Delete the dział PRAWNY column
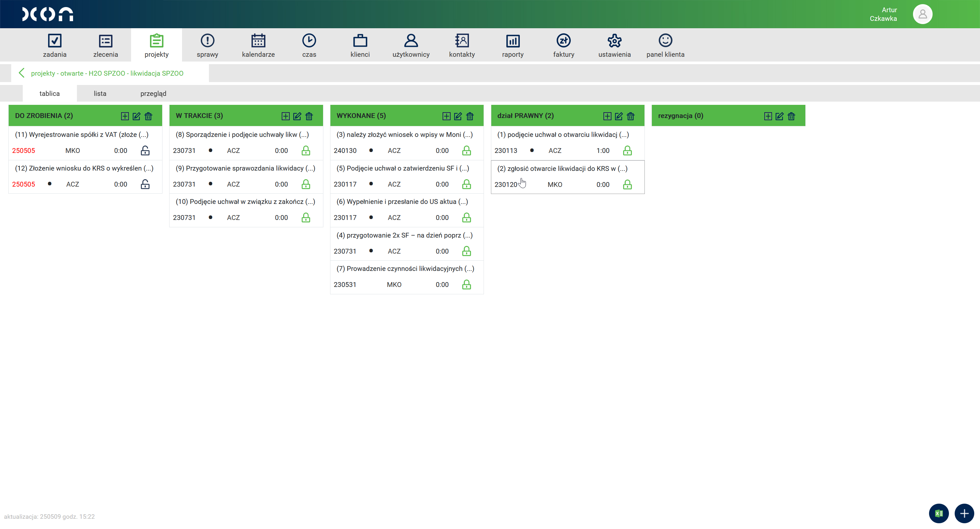This screenshot has height=529, width=980. 630,116
